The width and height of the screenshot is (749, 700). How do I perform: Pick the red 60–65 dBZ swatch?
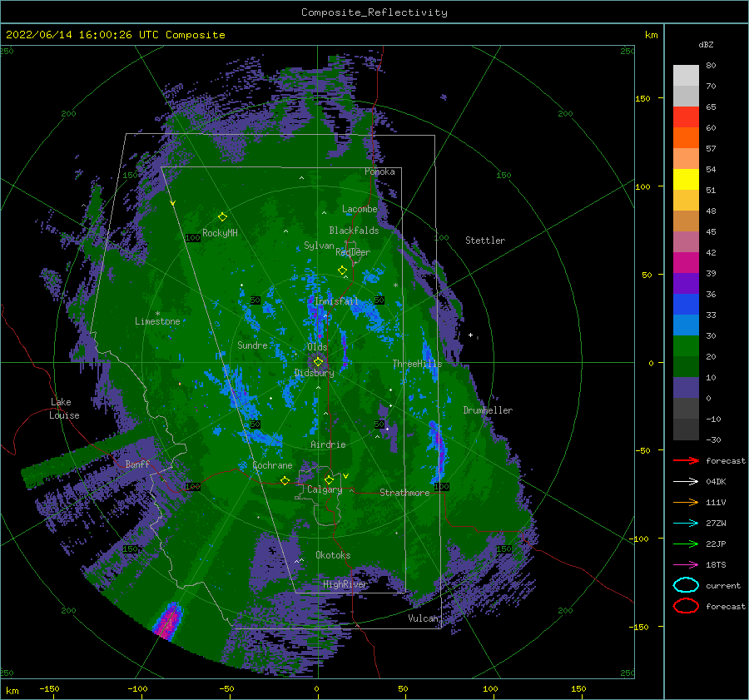pos(686,117)
